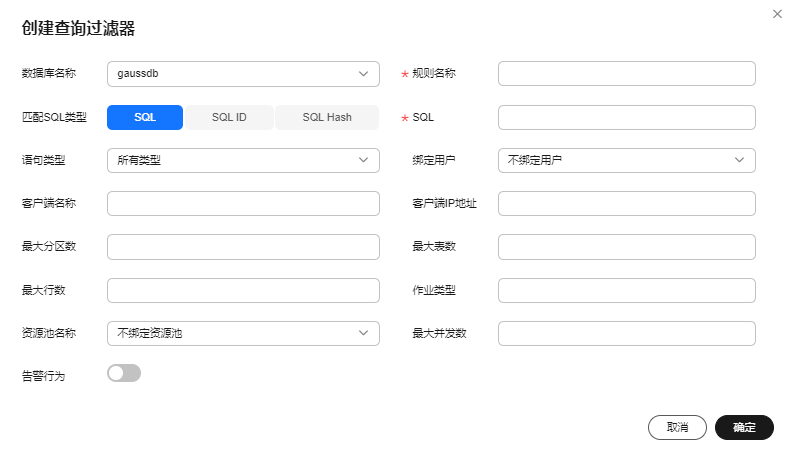Click the 作业类型 input field
The image size is (794, 463).
pos(626,290)
